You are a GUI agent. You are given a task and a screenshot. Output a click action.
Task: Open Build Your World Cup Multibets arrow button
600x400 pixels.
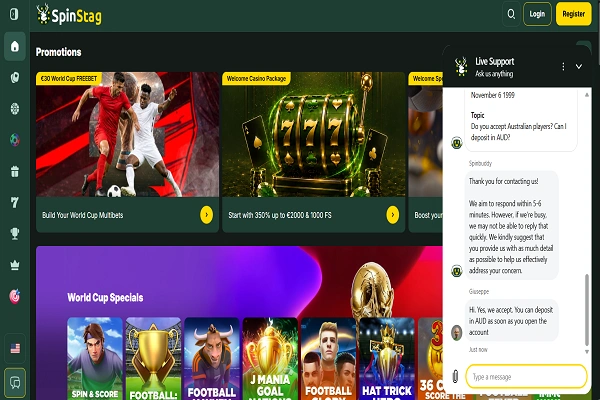pyautogui.click(x=206, y=215)
